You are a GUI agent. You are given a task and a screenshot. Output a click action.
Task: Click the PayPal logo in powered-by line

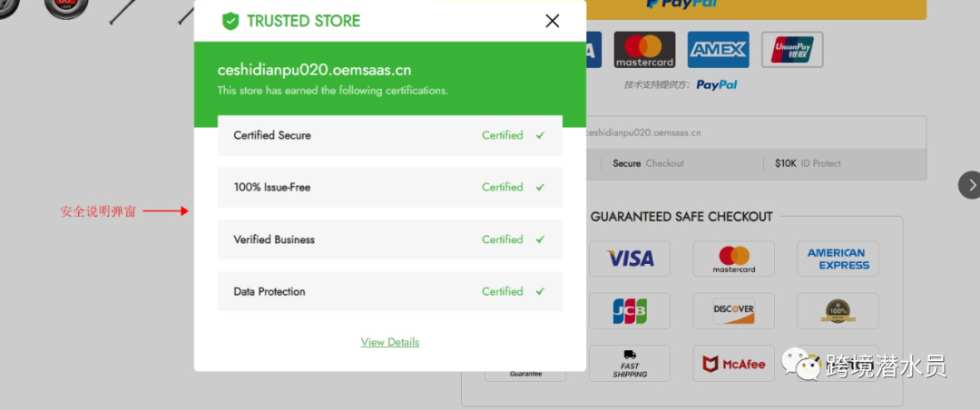717,84
